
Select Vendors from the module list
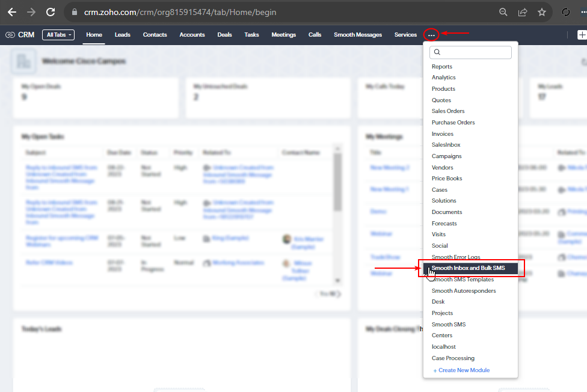point(443,168)
